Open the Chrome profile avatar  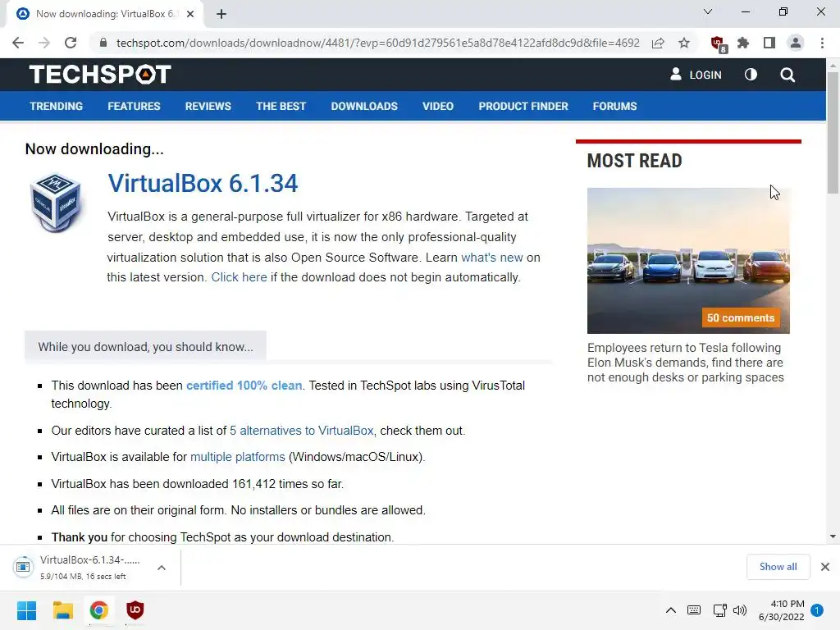[796, 43]
